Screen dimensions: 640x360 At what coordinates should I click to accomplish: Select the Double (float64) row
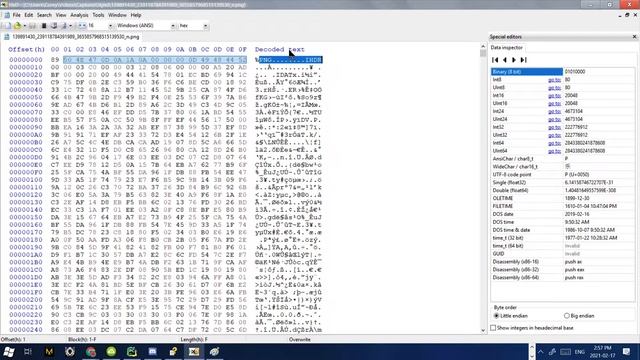coord(562,190)
